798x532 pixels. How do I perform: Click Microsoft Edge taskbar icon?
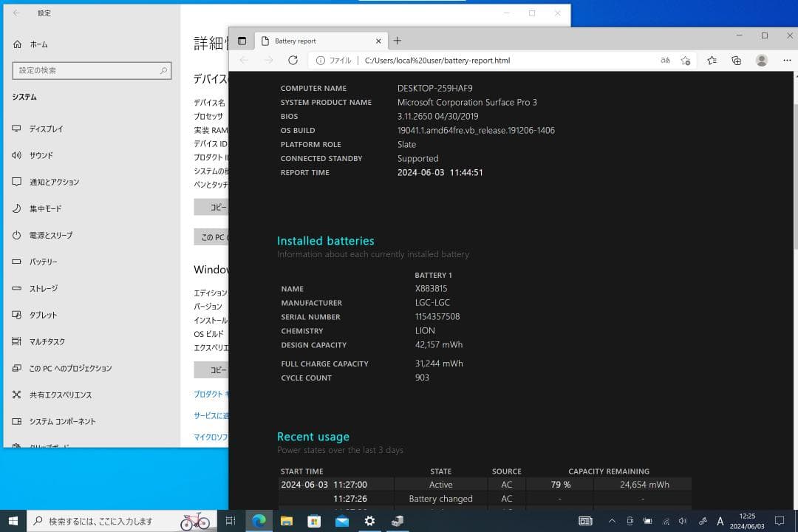click(x=259, y=521)
